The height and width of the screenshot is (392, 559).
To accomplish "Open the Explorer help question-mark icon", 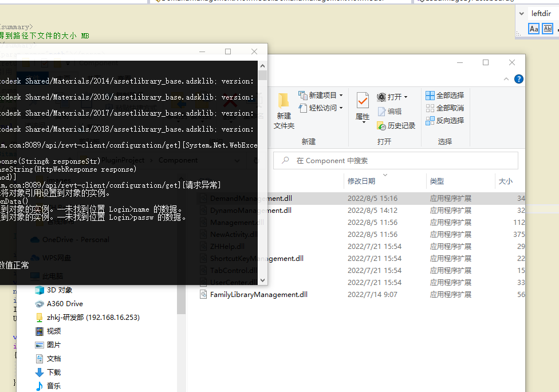I will 519,80.
